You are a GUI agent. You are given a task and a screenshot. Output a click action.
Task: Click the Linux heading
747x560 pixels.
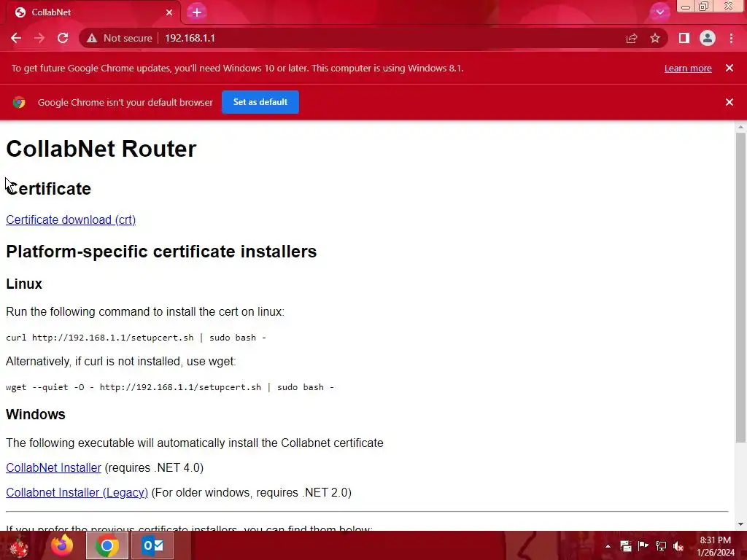(x=24, y=284)
